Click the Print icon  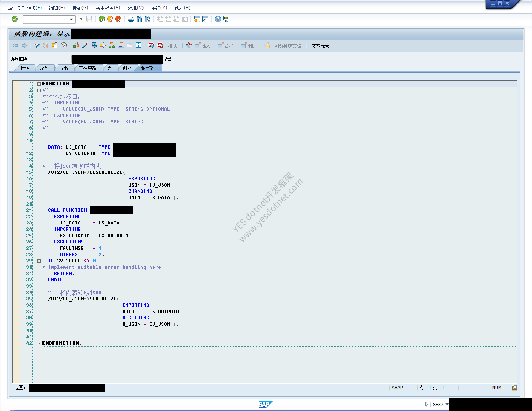click(131, 19)
